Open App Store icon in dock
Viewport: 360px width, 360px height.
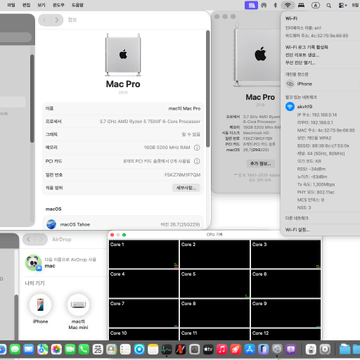(x=249, y=349)
